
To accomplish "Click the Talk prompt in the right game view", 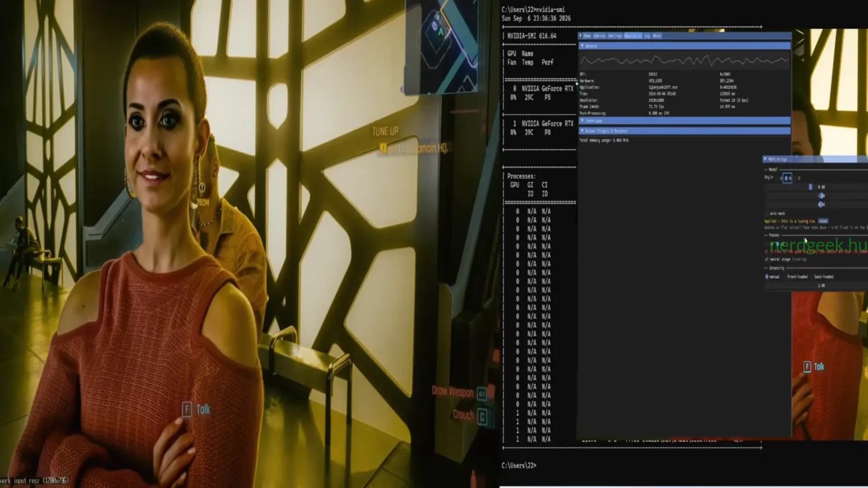I will point(819,366).
